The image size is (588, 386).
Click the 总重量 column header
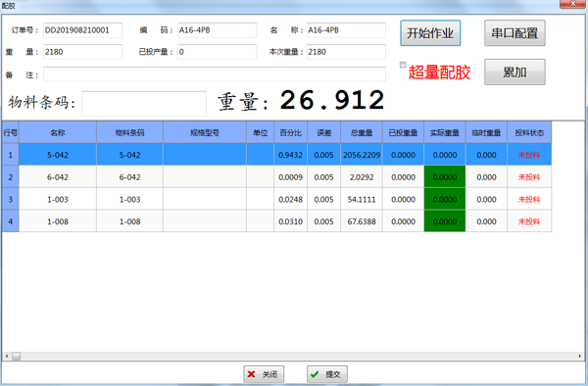tap(362, 132)
